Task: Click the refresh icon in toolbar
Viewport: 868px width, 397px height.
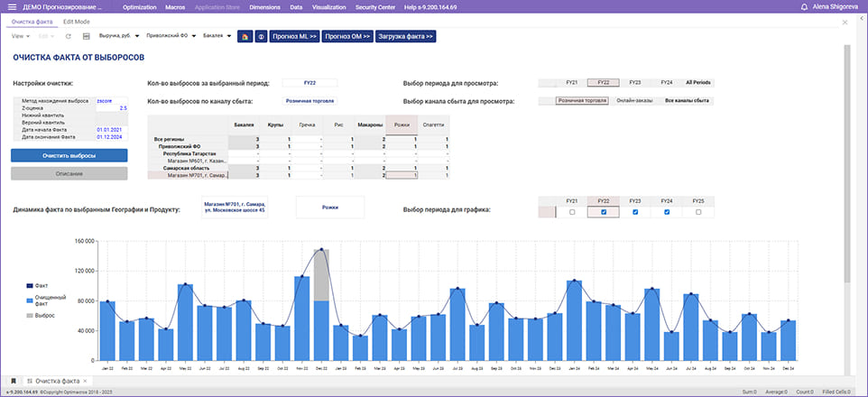Action: pos(68,36)
